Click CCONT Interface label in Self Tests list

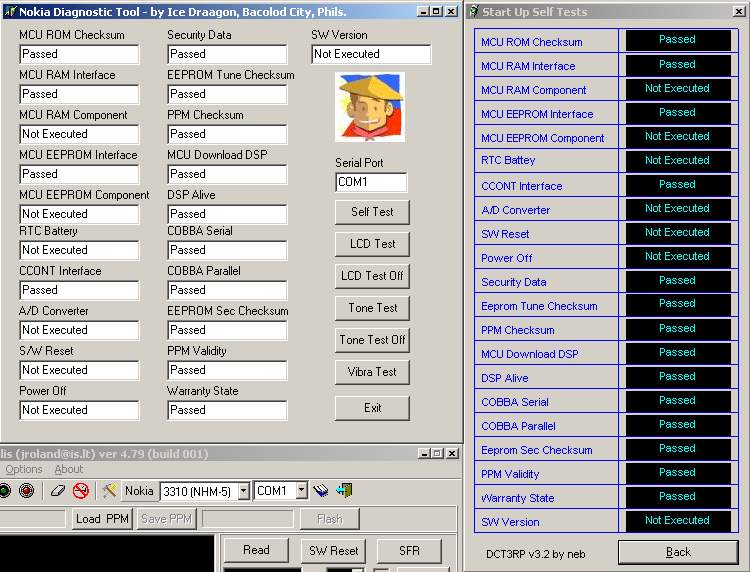click(521, 186)
